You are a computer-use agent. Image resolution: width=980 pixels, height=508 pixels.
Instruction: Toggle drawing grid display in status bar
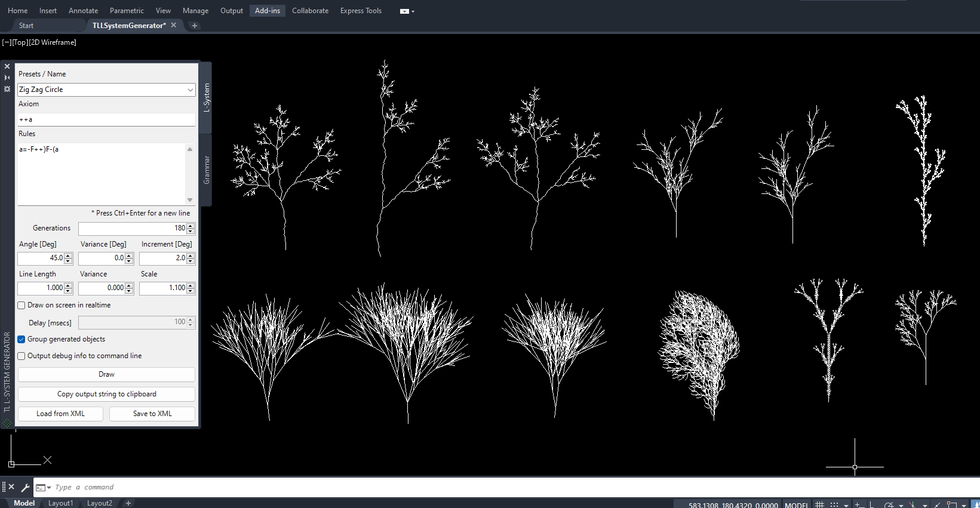click(820, 505)
